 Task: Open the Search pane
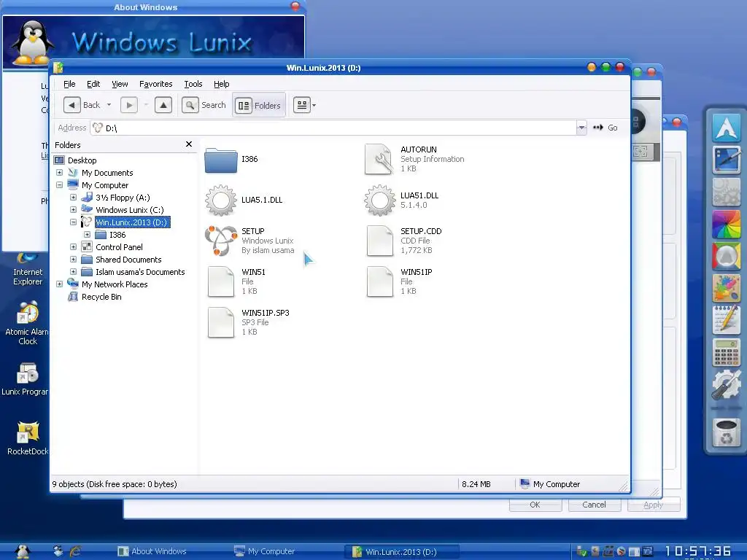click(204, 105)
